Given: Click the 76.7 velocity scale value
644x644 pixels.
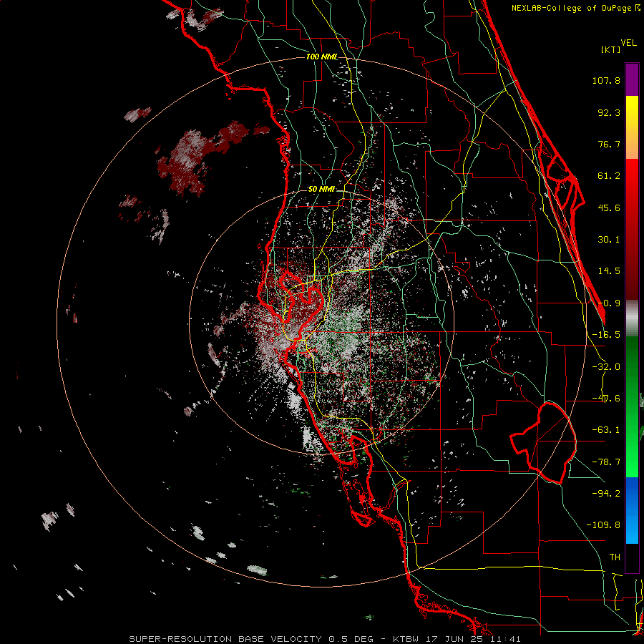Looking at the screenshot, I should click(609, 144).
